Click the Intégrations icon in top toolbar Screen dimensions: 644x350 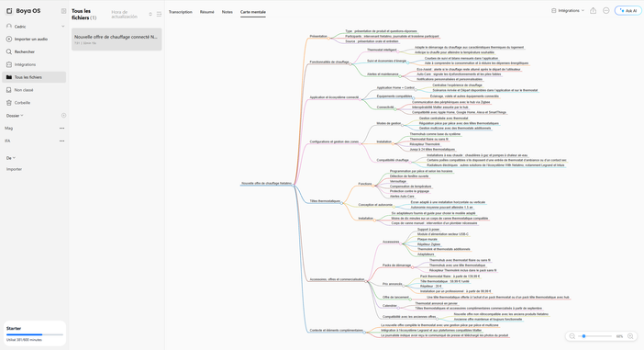[x=554, y=11]
